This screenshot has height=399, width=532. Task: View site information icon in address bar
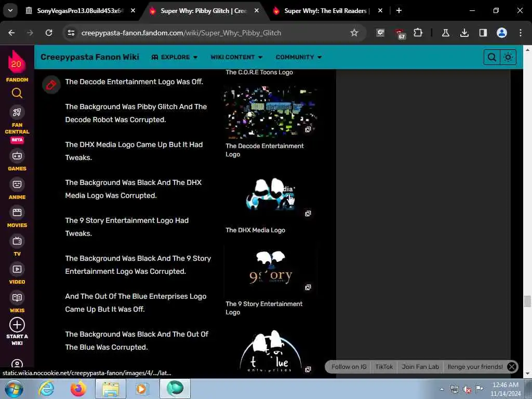pos(71,33)
